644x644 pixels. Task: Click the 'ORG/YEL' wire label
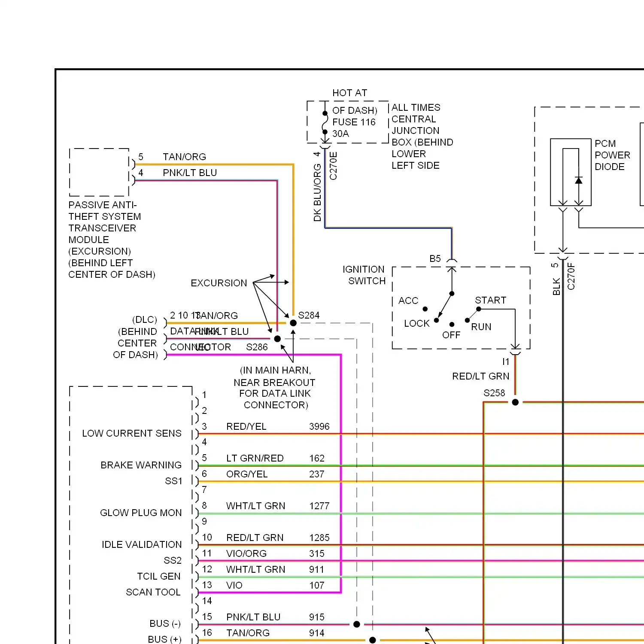click(x=247, y=474)
